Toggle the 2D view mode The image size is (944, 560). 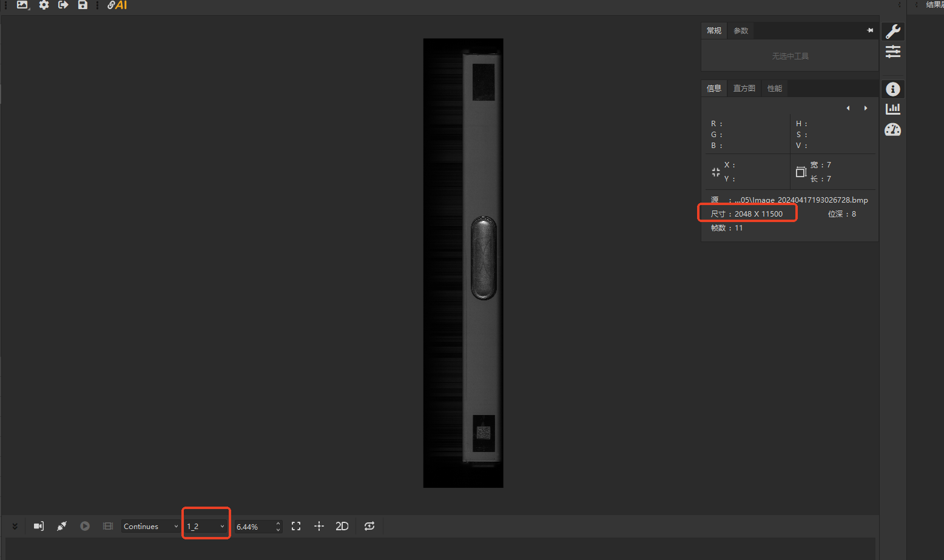point(342,526)
